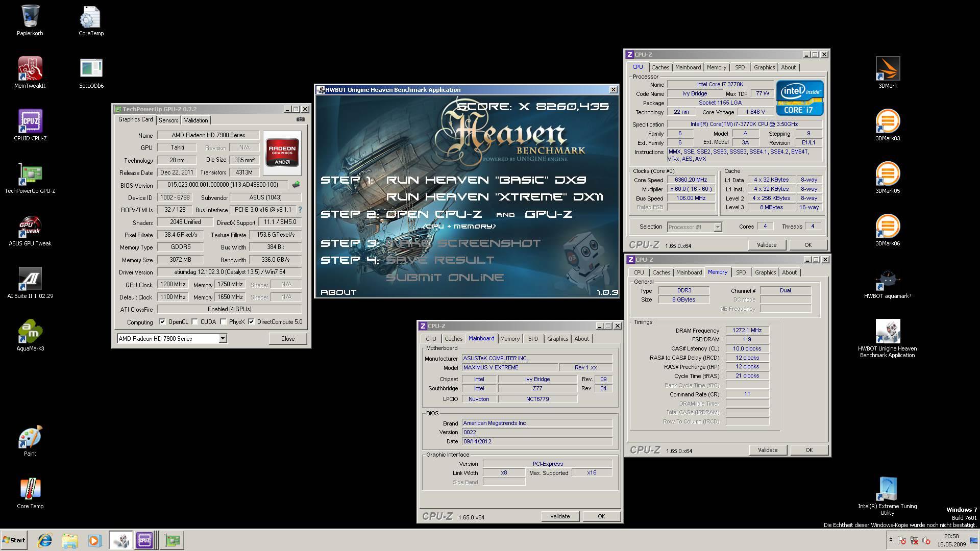The image size is (980, 551).
Task: Click the MAXIMUS V EXTREME model field
Action: [x=510, y=367]
